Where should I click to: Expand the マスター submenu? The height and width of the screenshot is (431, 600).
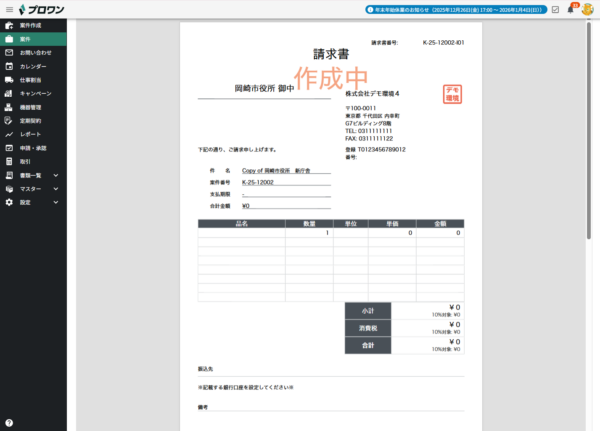coord(55,188)
